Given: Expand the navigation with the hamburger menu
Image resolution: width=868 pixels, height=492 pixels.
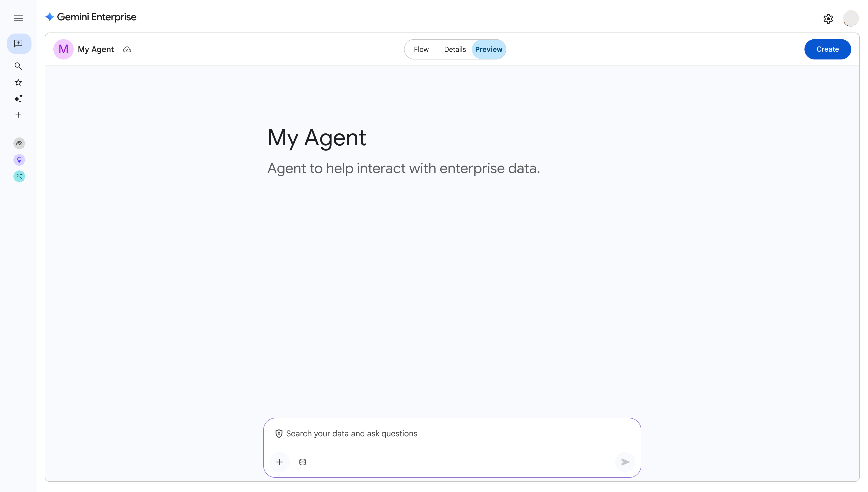Looking at the screenshot, I should pyautogui.click(x=18, y=18).
